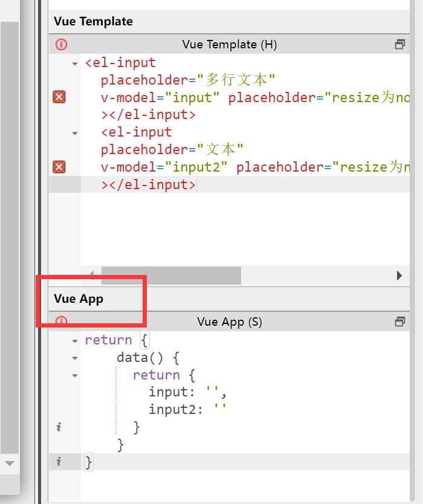Click the data() { code line
The width and height of the screenshot is (423, 504).
pos(148,358)
